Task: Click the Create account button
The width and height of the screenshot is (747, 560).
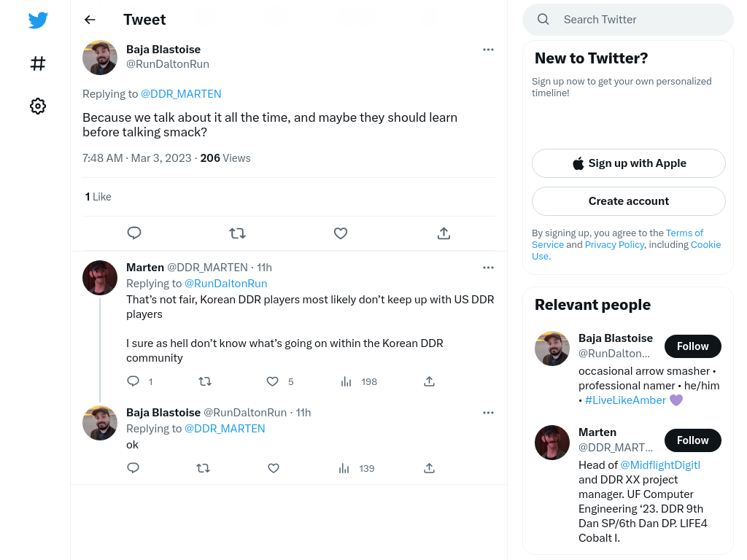Action: coord(628,201)
